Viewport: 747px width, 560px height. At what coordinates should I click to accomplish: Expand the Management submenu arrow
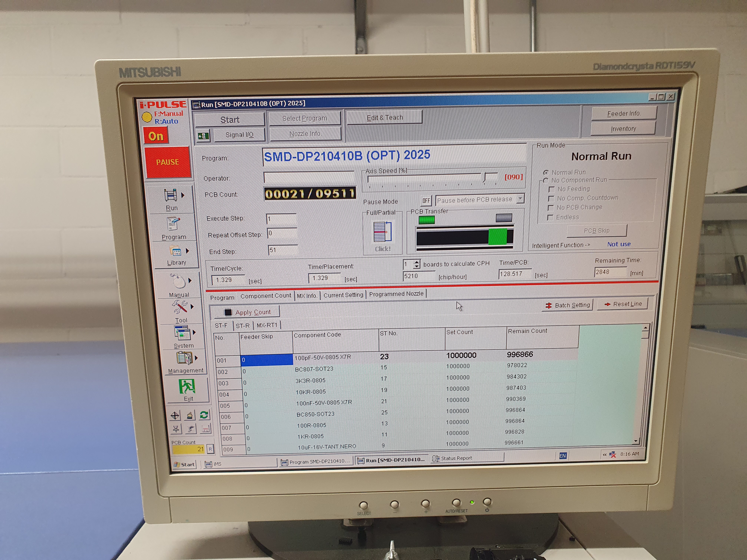196,357
